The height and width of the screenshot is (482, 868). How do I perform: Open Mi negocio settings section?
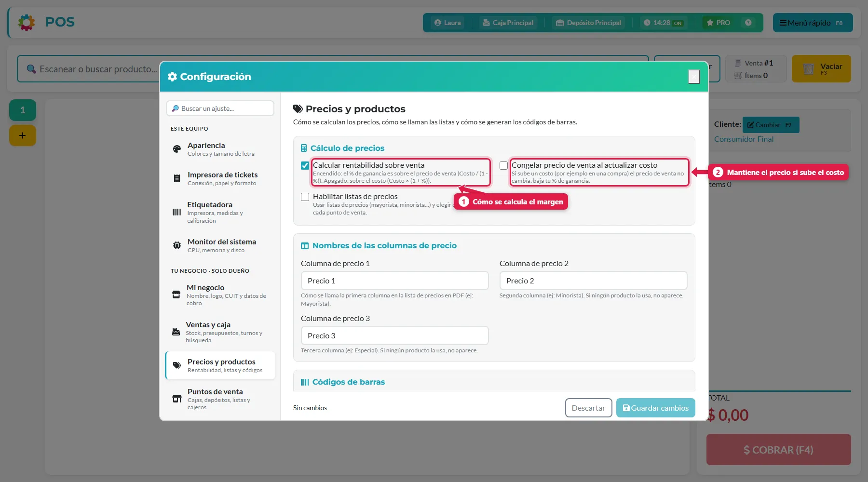pyautogui.click(x=220, y=295)
